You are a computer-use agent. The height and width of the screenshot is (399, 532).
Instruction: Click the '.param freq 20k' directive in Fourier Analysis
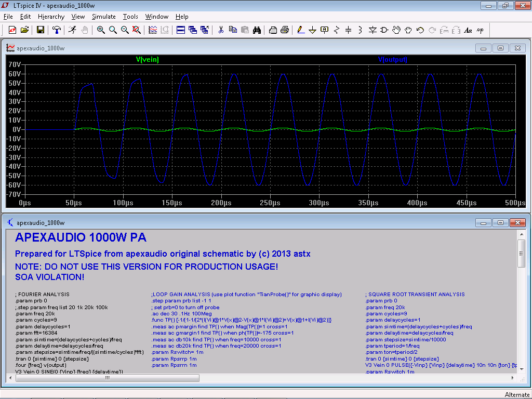(x=35, y=314)
